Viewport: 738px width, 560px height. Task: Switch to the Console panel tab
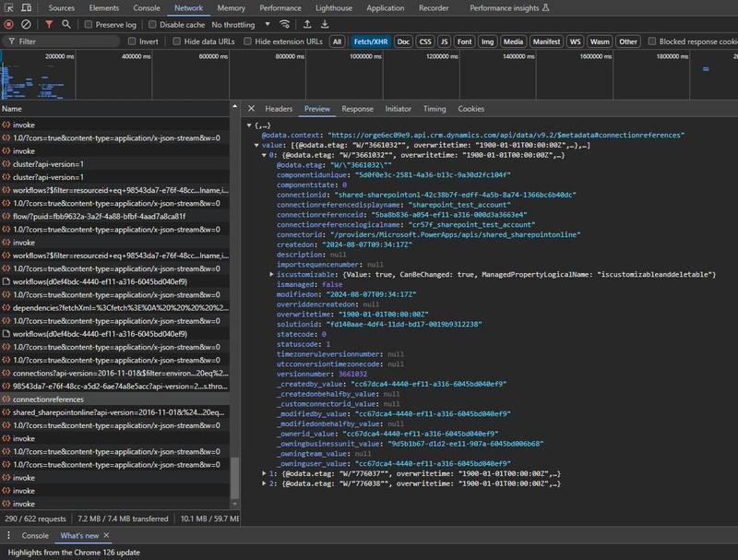click(x=146, y=7)
